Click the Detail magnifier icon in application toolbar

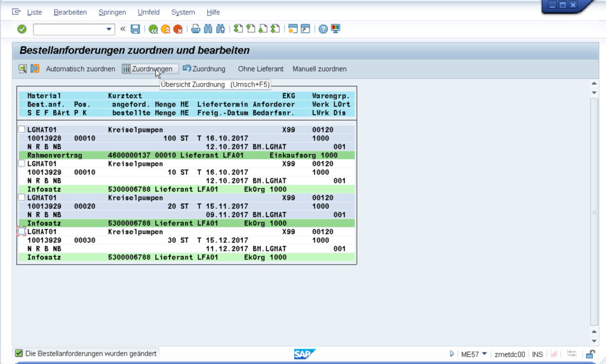tap(23, 69)
